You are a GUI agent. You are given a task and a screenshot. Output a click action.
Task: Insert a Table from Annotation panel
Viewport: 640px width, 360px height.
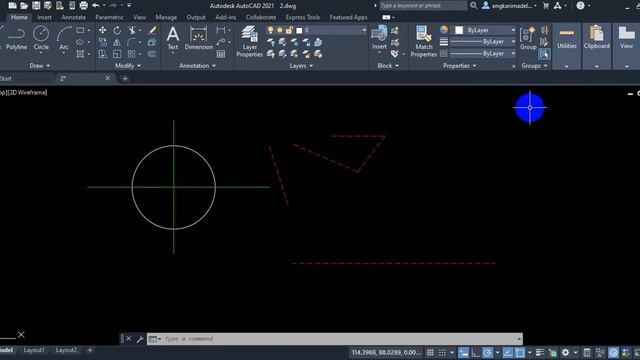pos(221,54)
